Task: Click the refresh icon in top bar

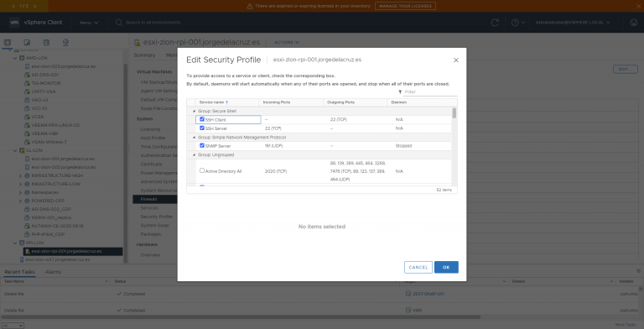Action: (x=495, y=23)
